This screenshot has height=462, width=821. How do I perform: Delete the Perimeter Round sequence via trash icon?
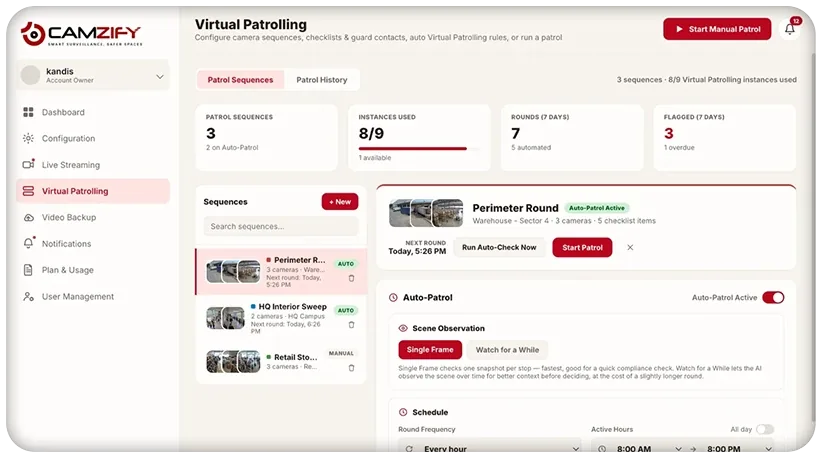click(x=351, y=278)
